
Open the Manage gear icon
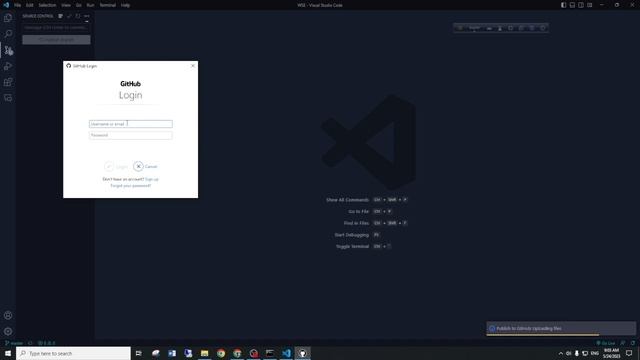click(8, 331)
